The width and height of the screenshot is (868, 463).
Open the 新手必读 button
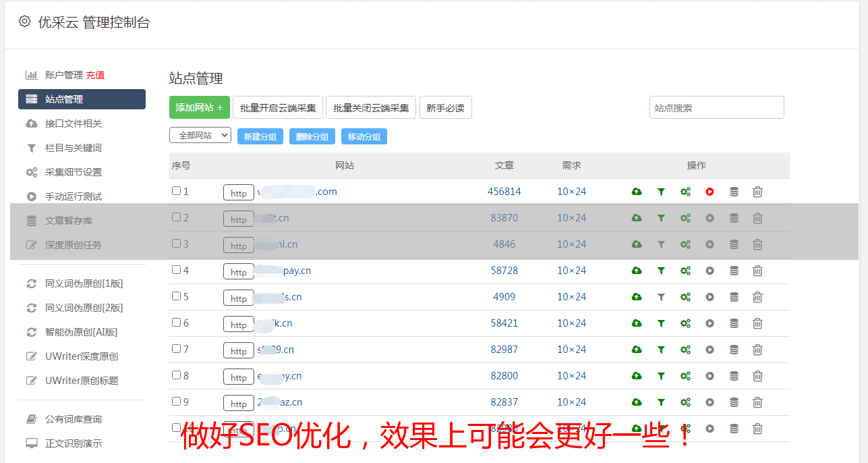[x=445, y=107]
